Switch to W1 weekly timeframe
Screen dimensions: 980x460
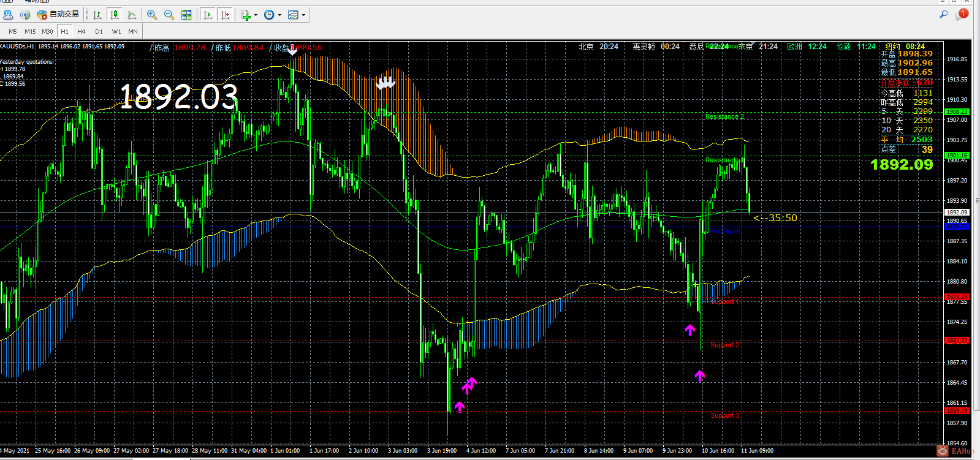116,31
